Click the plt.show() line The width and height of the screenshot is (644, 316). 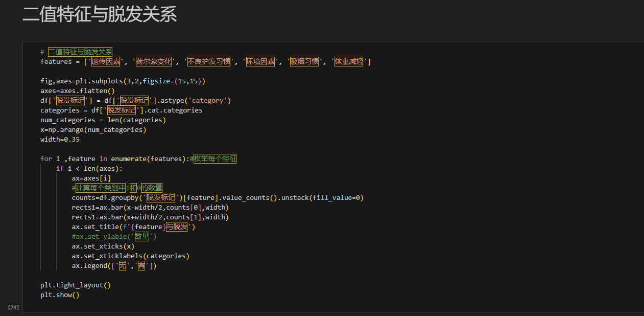point(60,295)
